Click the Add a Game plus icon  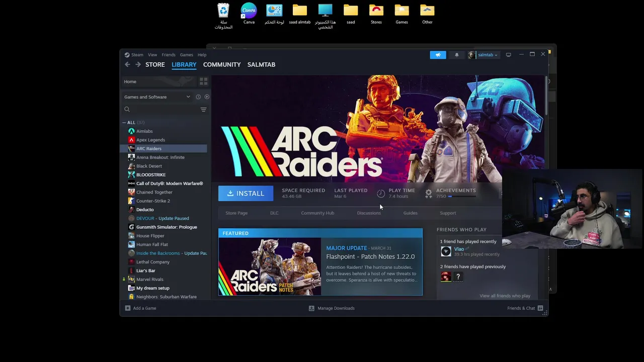click(127, 308)
